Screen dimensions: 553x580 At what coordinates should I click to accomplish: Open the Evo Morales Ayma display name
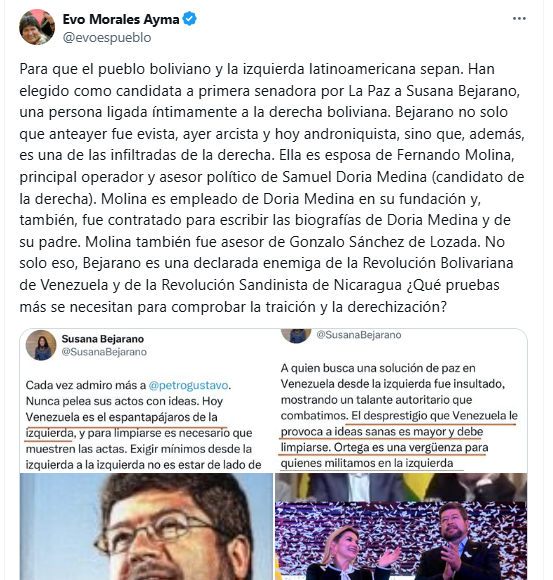pos(121,19)
